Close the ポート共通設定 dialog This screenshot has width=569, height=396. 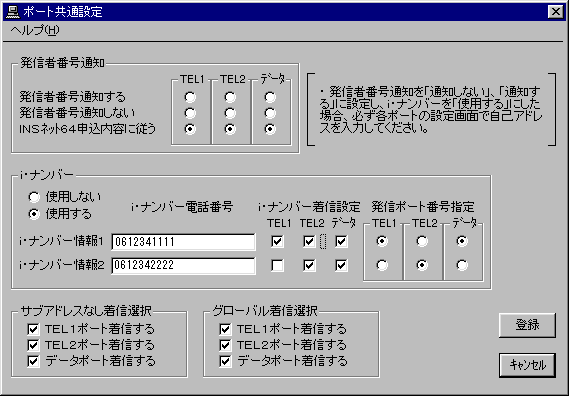click(x=556, y=12)
